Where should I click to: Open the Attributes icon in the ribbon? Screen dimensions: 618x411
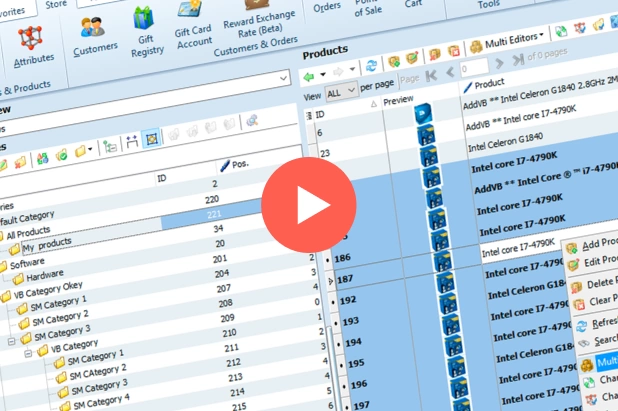[32, 47]
